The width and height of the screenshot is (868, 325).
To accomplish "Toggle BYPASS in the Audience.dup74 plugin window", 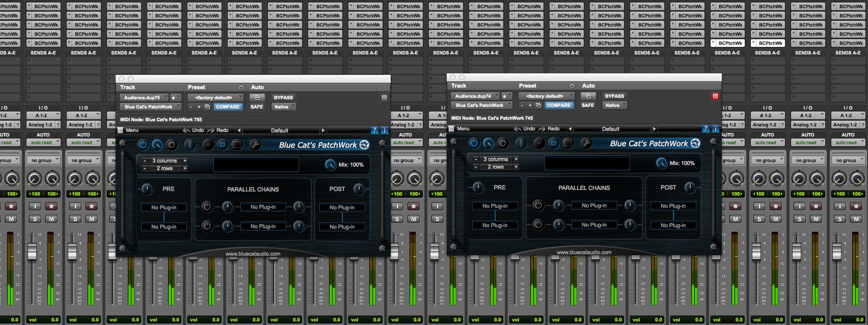I will click(x=614, y=96).
